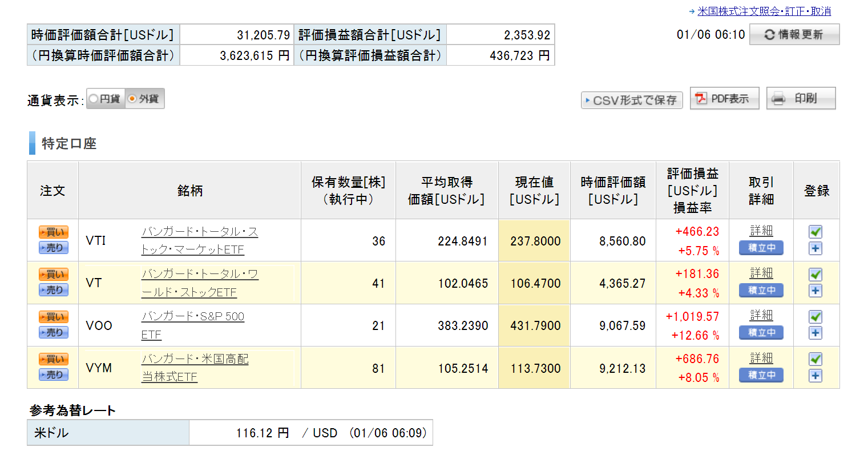868x471 pixels.
Task: Click 積立中 badge in VT row
Action: 761,290
